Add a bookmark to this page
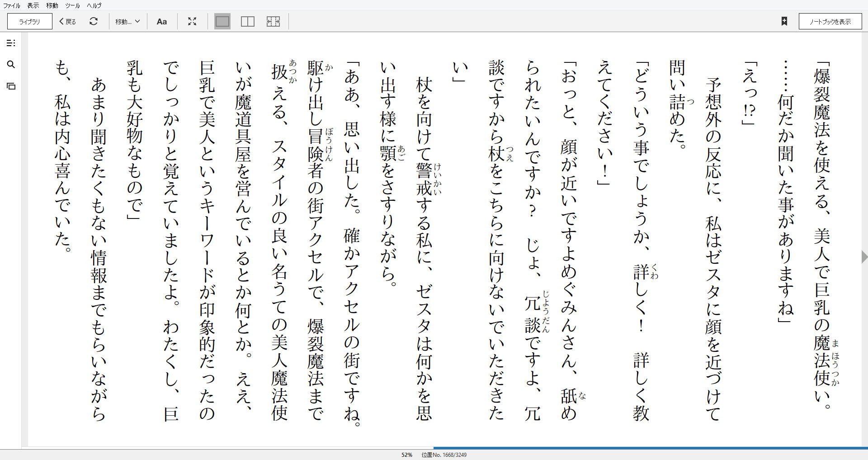868x460 pixels. coord(784,21)
